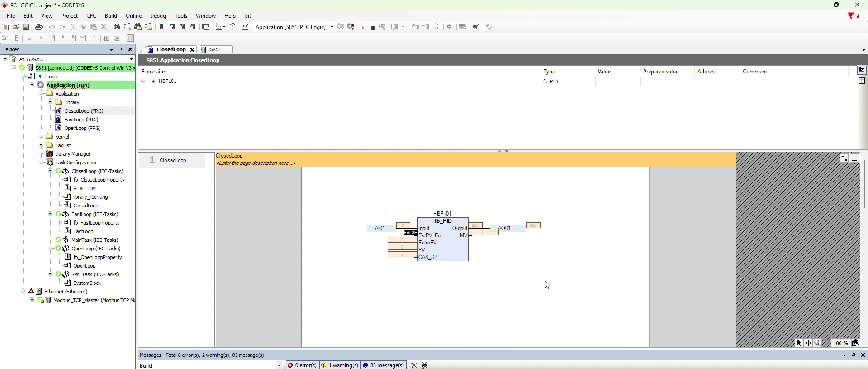
Task: Switch declaration to tabular view icon
Action: click(862, 81)
